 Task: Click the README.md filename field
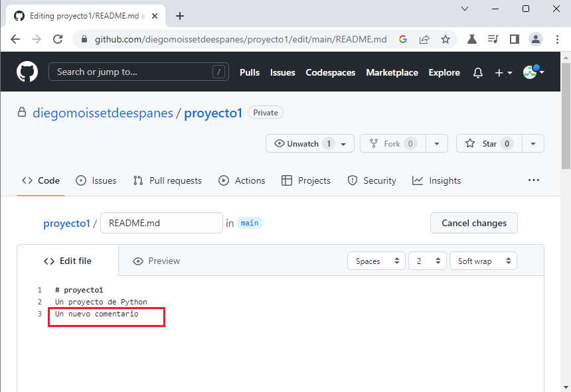(x=161, y=223)
